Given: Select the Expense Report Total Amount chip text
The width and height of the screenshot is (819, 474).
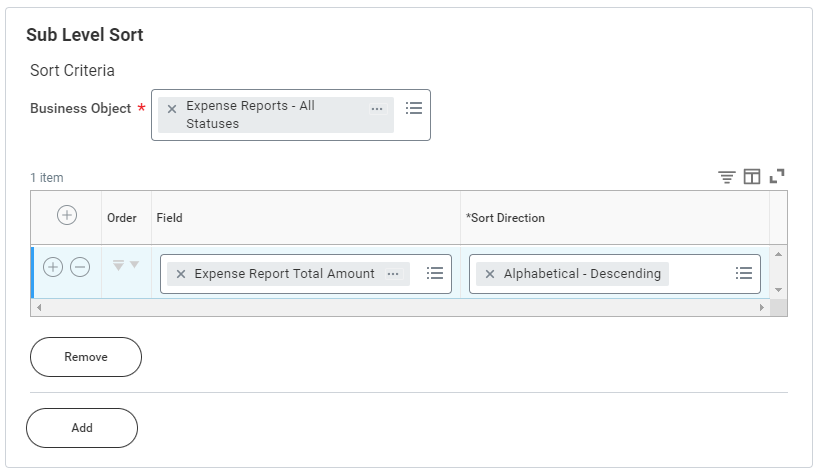Looking at the screenshot, I should [x=285, y=274].
